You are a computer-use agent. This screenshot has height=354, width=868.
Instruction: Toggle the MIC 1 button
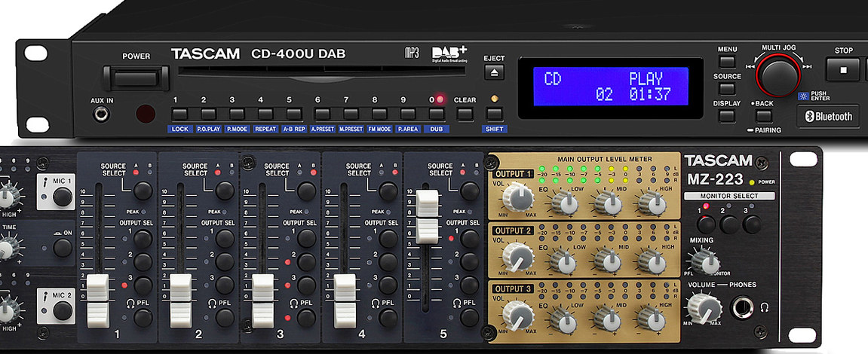(62, 197)
